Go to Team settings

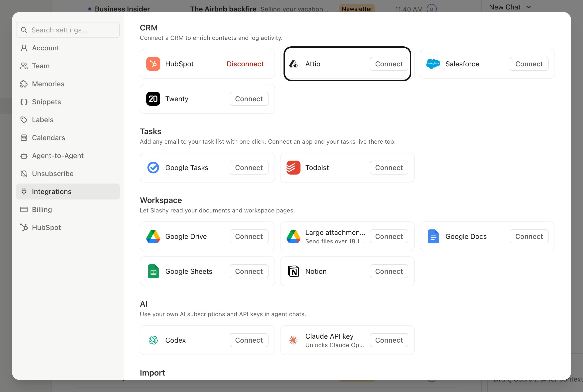click(68, 66)
